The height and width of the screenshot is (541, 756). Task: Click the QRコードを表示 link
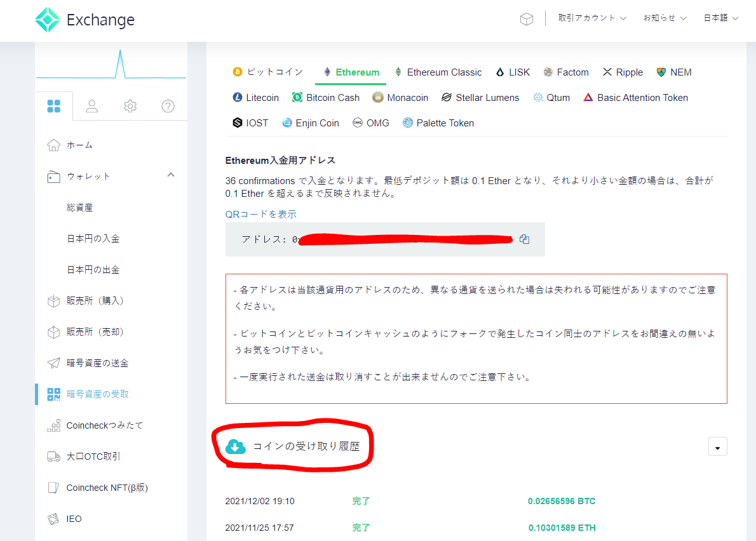pyautogui.click(x=261, y=214)
